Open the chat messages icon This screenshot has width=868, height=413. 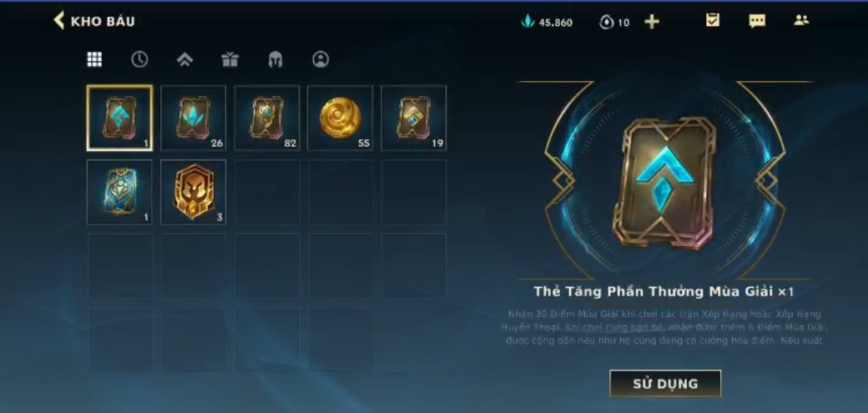click(757, 21)
